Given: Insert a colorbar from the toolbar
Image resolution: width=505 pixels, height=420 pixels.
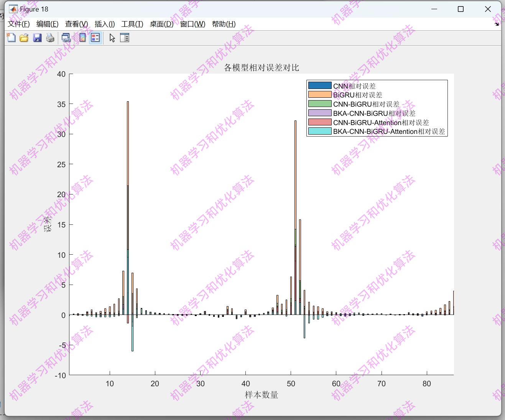Looking at the screenshot, I should (82, 38).
